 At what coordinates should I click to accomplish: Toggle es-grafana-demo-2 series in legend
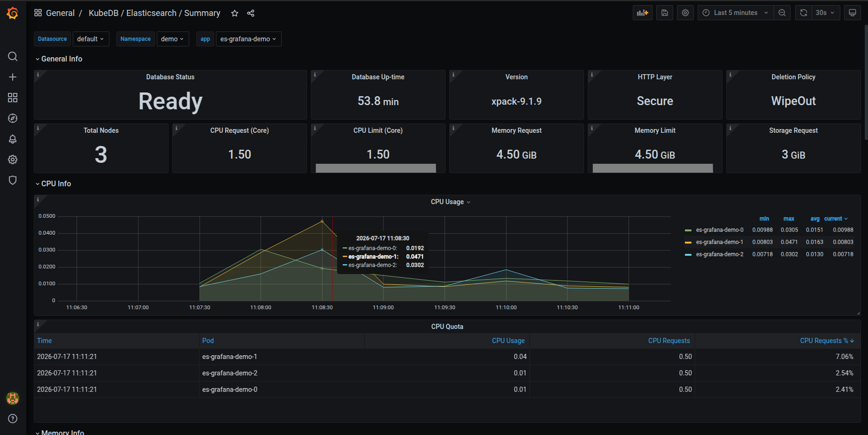click(x=720, y=254)
